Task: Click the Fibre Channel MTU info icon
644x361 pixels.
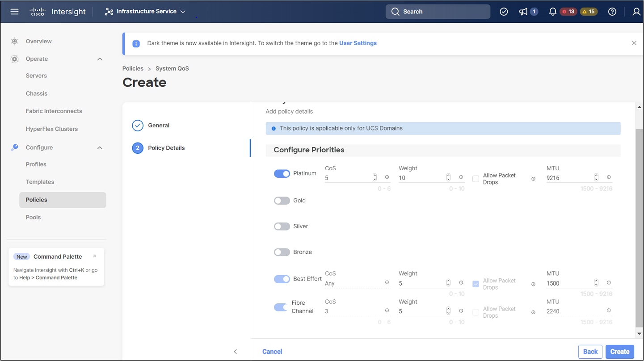Action: (x=609, y=311)
